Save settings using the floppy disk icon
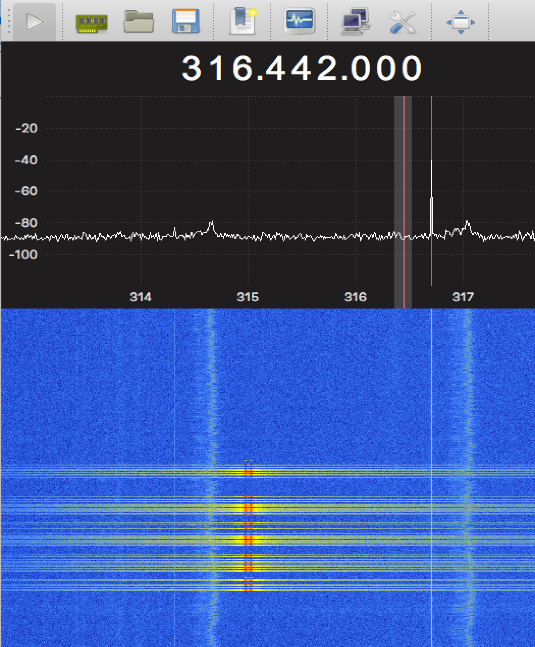Screen dimensions: 535x647 pyautogui.click(x=186, y=21)
